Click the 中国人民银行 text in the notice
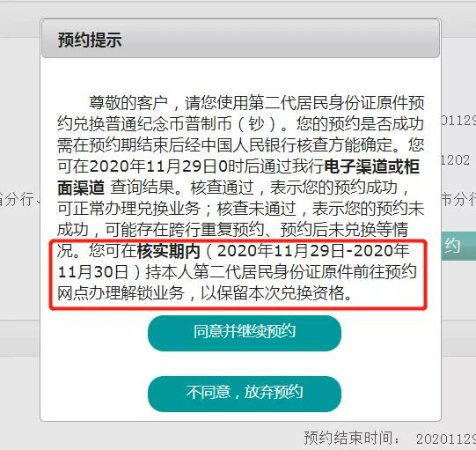This screenshot has width=476, height=450. pos(248,145)
